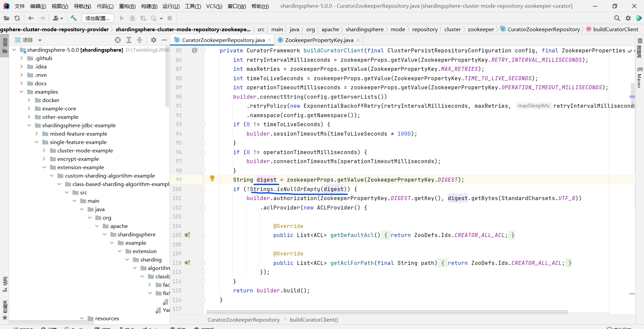Screen dimensions: 644x329
Task: Select the resources folder in tree
Action: pyautogui.click(x=107, y=318)
